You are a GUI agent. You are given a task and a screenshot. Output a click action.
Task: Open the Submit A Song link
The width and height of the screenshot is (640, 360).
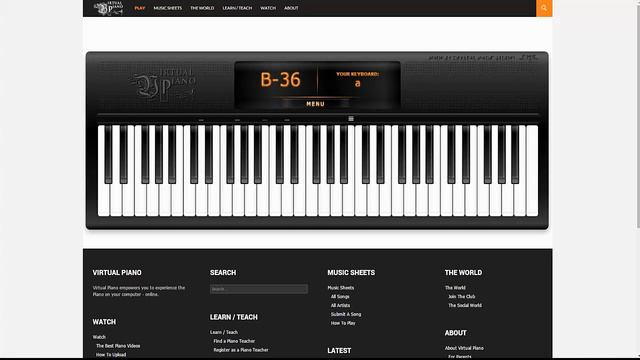pyautogui.click(x=346, y=314)
